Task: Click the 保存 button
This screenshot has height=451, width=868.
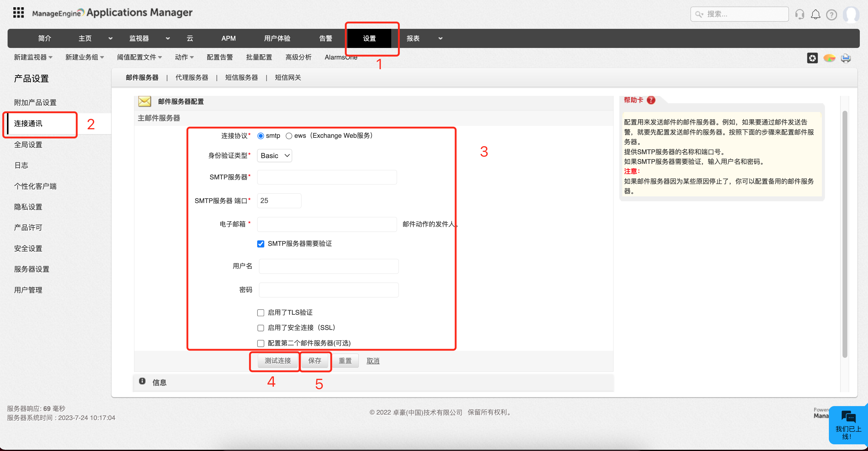Action: point(315,361)
